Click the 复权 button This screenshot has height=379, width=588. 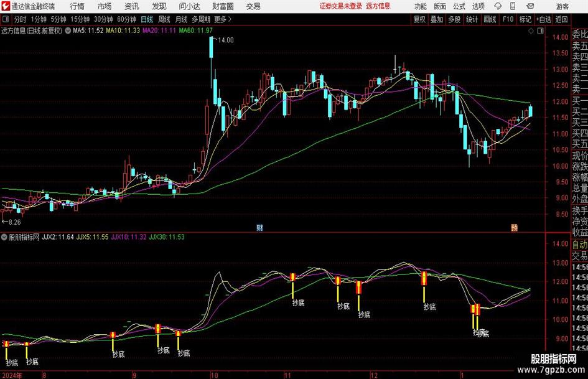click(419, 19)
